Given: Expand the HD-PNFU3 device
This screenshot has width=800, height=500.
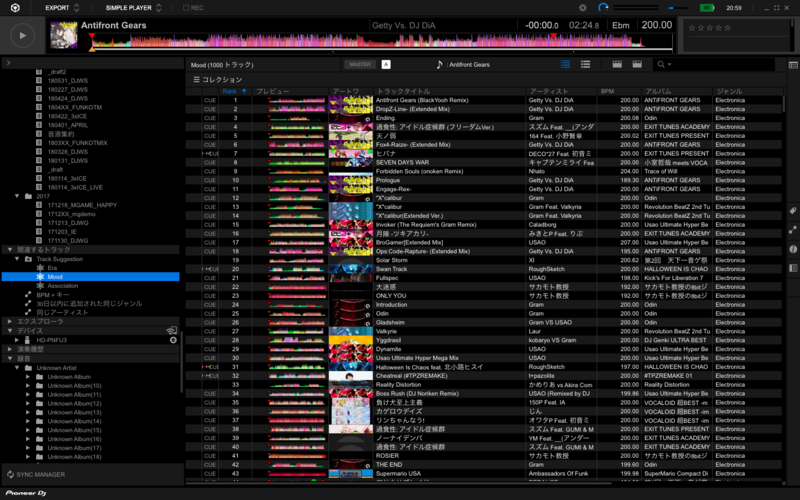Looking at the screenshot, I should 17,340.
